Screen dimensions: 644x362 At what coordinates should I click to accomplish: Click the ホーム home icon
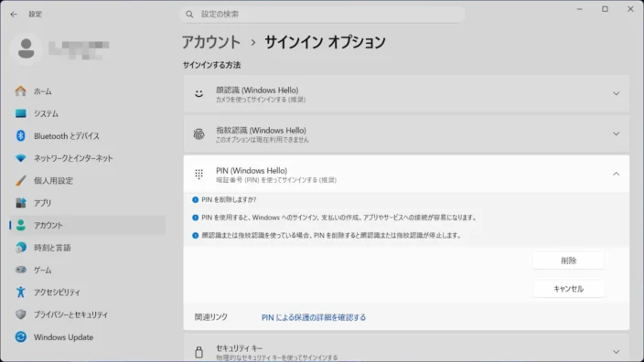[x=20, y=91]
